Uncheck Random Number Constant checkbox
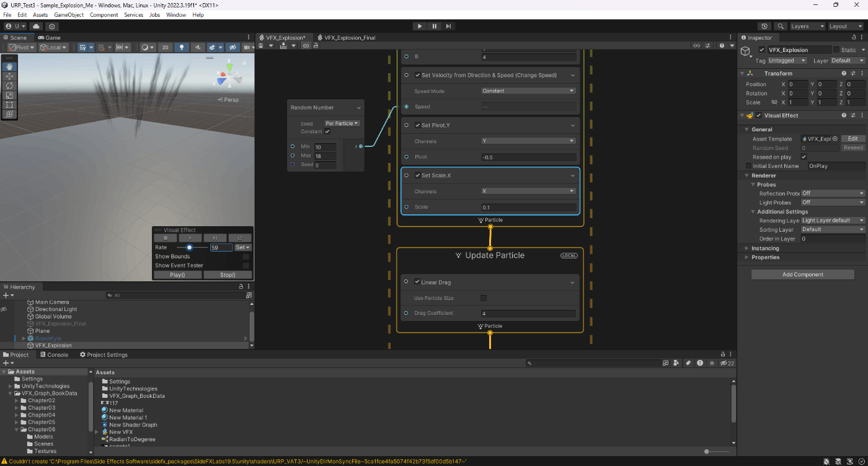868x466 pixels. tap(327, 131)
